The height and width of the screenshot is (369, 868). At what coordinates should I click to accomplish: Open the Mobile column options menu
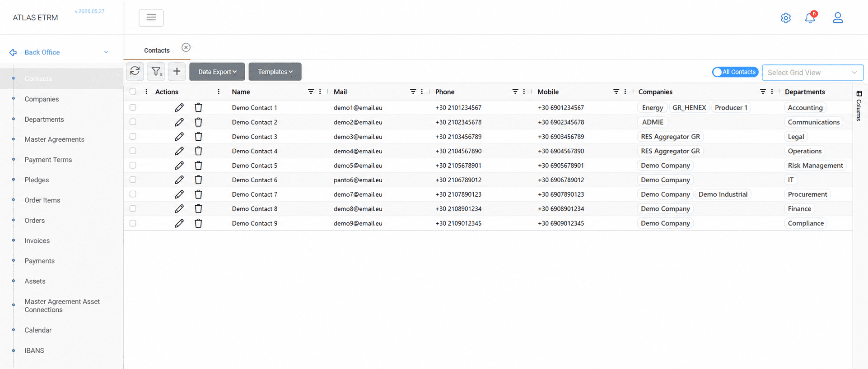(x=625, y=92)
